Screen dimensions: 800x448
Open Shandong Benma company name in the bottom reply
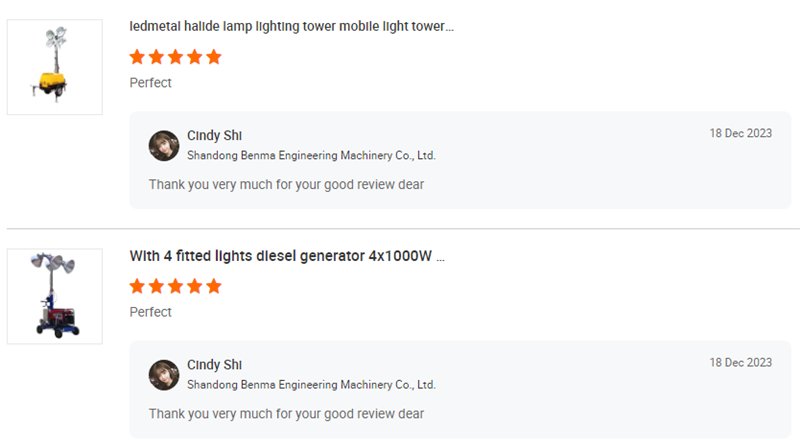pos(311,385)
